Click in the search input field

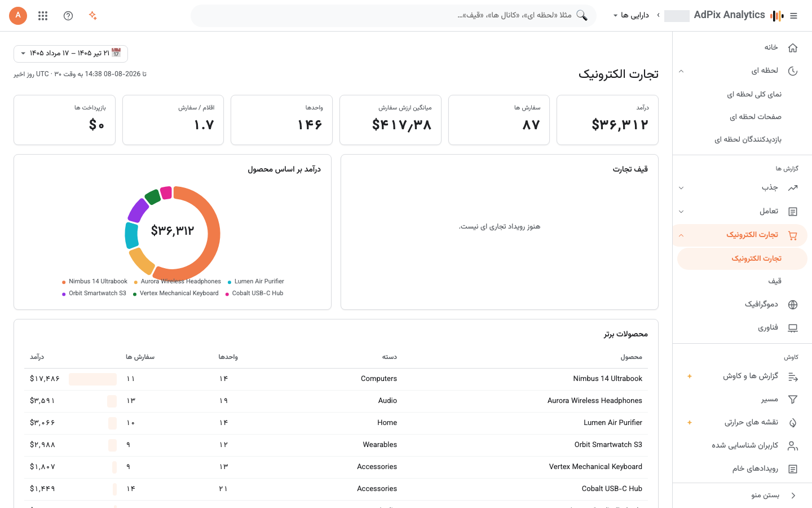pyautogui.click(x=394, y=16)
